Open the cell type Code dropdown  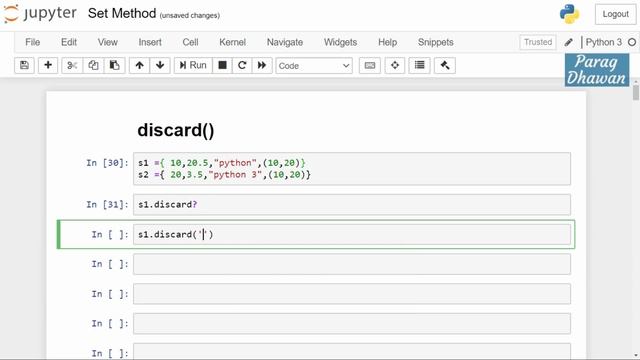[314, 66]
